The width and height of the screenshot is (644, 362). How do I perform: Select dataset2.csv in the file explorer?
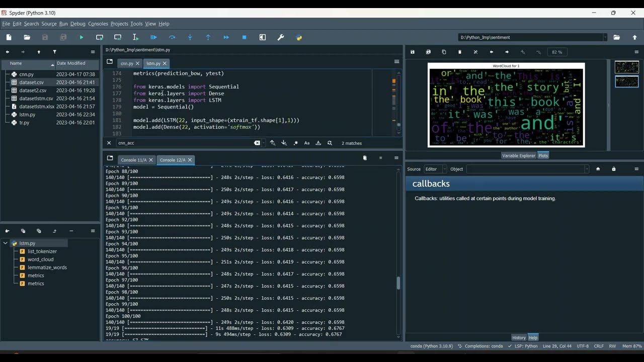pos(33,90)
